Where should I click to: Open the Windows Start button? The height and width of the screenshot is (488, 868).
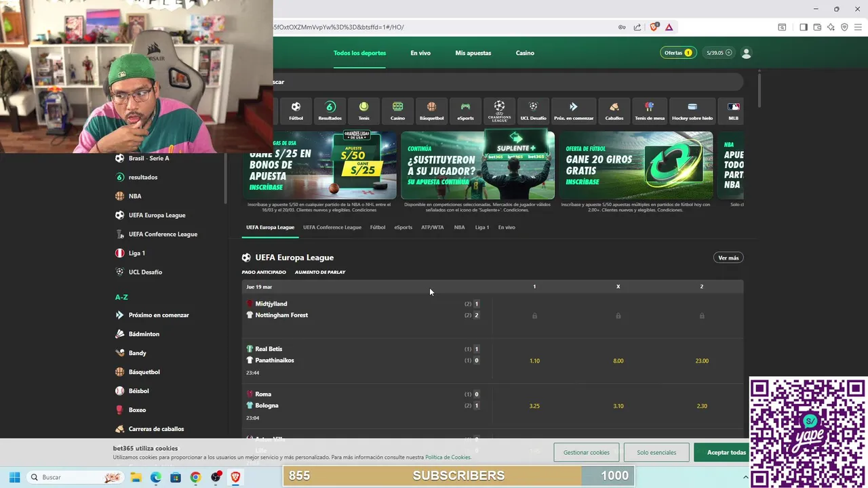tap(14, 477)
